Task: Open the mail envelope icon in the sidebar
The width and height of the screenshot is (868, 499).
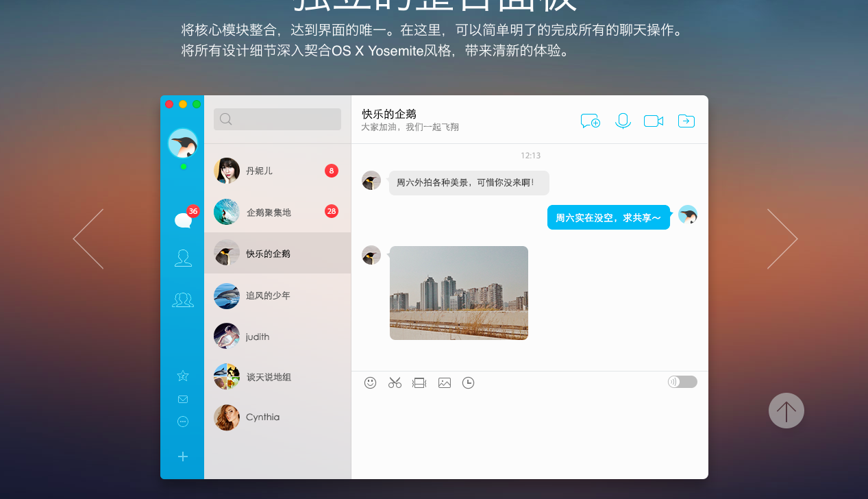Action: (182, 398)
